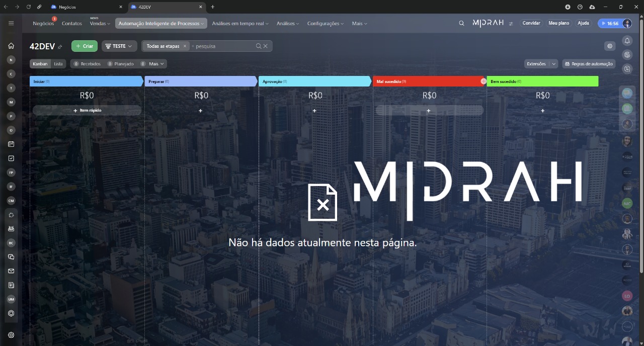The image size is (644, 346).
Task: Open Kanban settings gear icon
Action: pyautogui.click(x=610, y=46)
